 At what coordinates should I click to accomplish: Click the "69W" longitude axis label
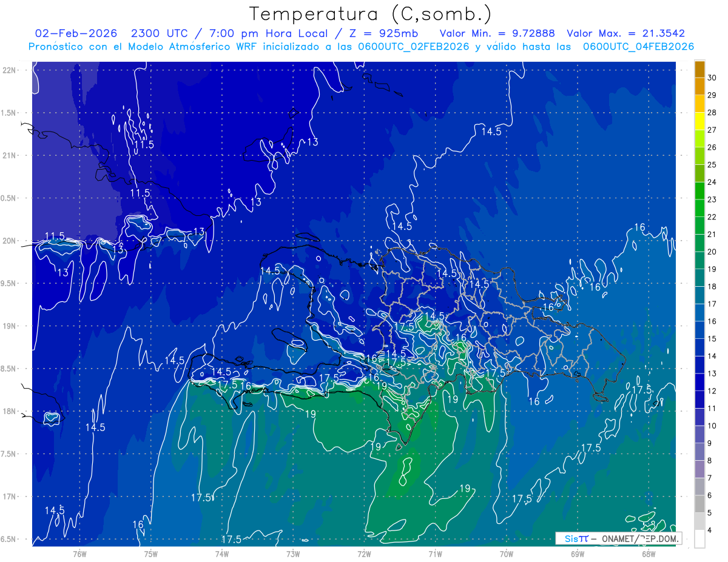[x=578, y=554]
